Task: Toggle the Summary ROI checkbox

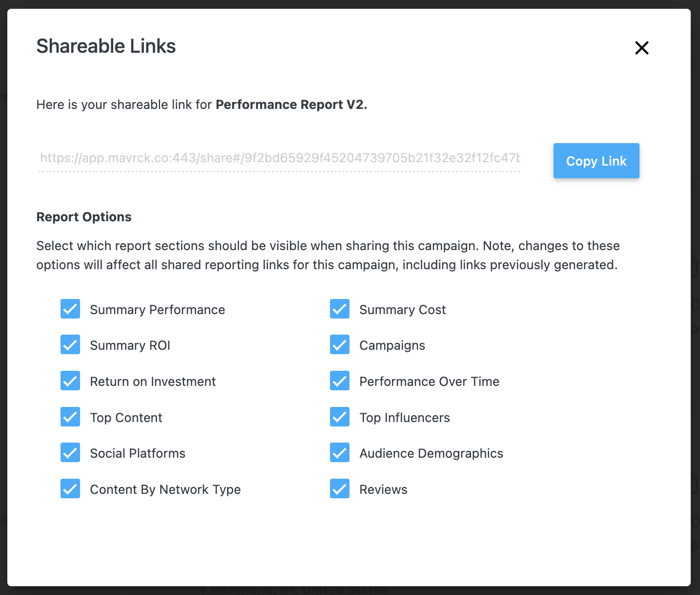Action: tap(70, 345)
